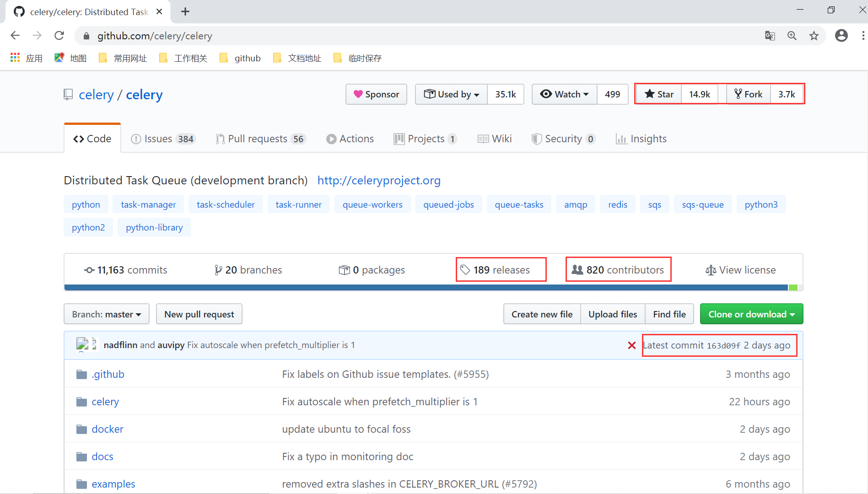868x494 pixels.
Task: Switch to the Pull requests tab
Action: [x=261, y=139]
